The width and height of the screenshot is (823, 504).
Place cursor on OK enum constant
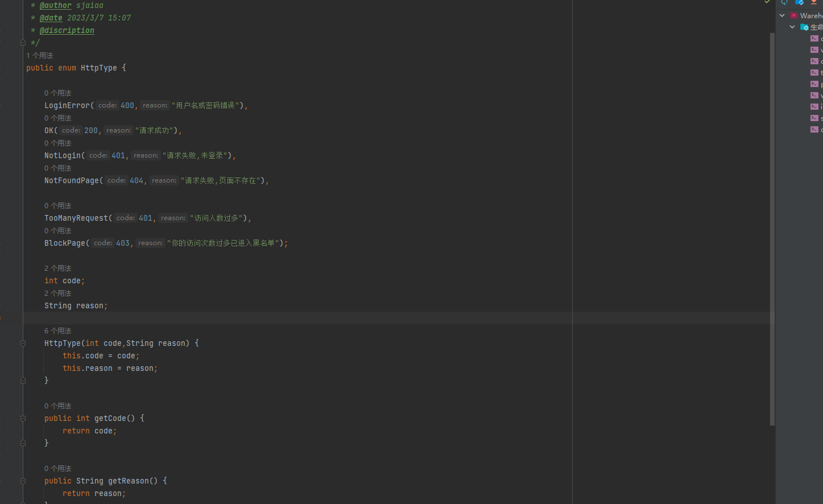pos(49,130)
